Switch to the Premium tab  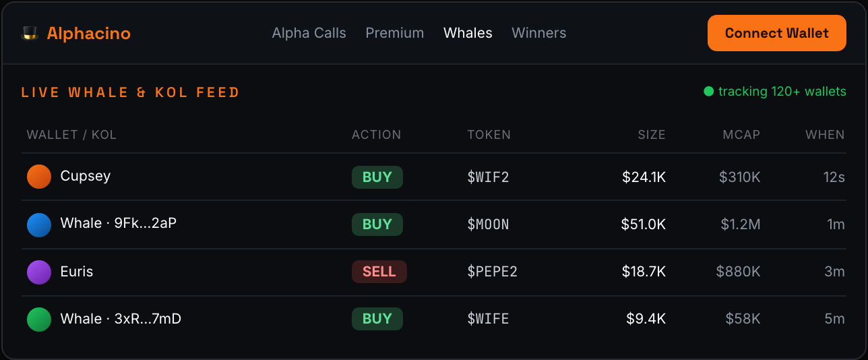395,33
